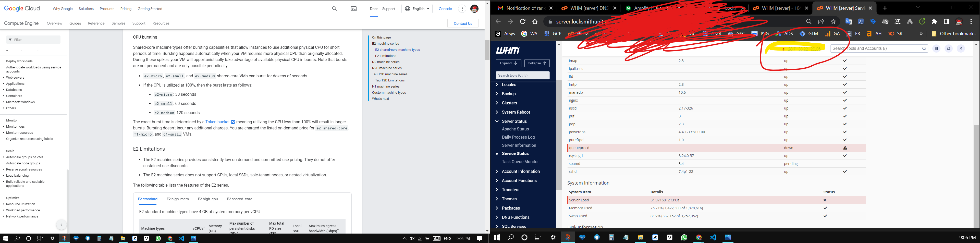Open the three-dot more options menu beside Console

coord(462,9)
